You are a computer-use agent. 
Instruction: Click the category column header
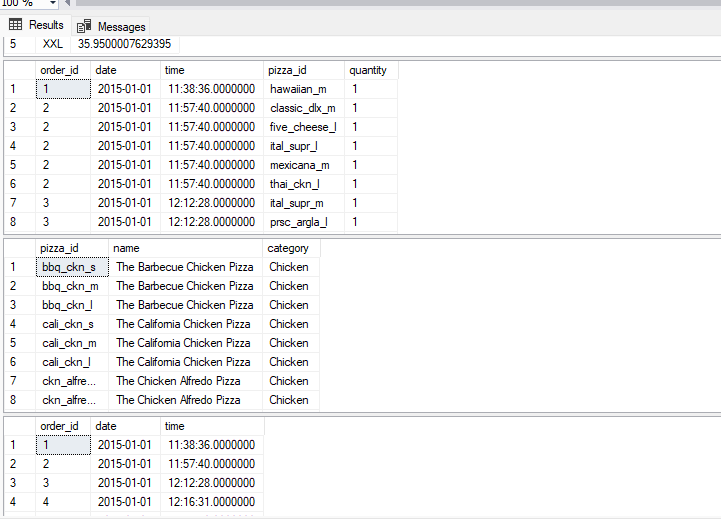[x=291, y=248]
